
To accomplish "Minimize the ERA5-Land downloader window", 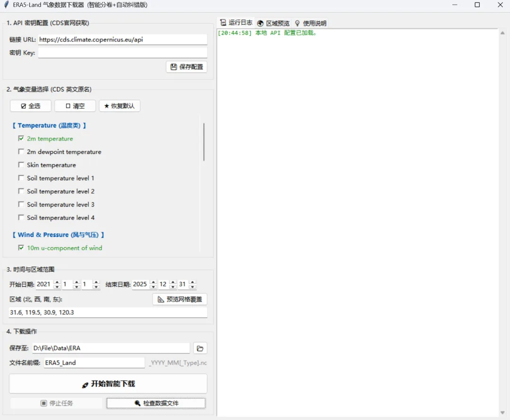I will pyautogui.click(x=455, y=5).
